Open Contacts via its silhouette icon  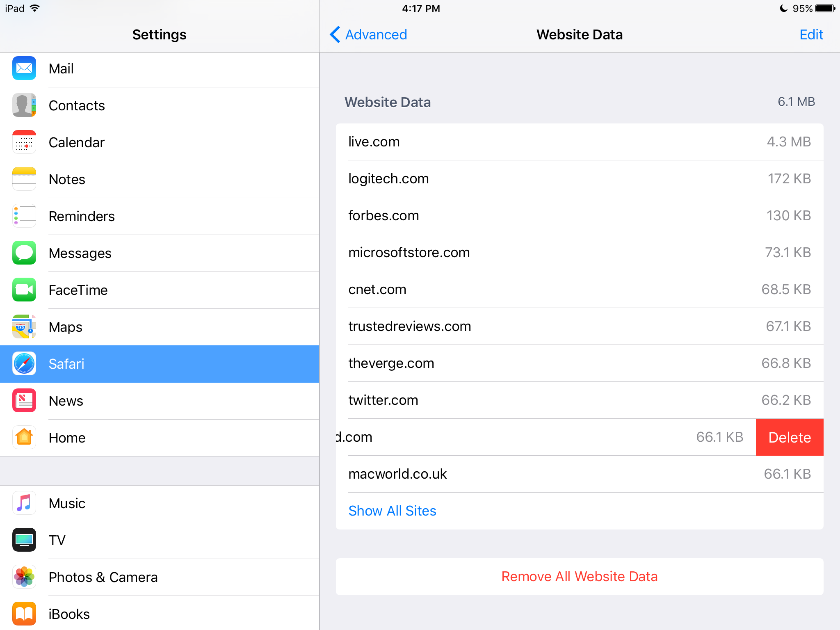(24, 105)
